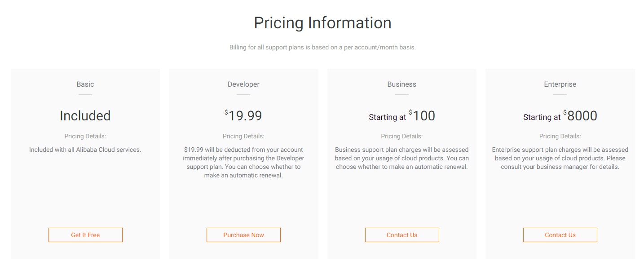Click the Get It Free button
The width and height of the screenshot is (644, 265).
pos(85,235)
